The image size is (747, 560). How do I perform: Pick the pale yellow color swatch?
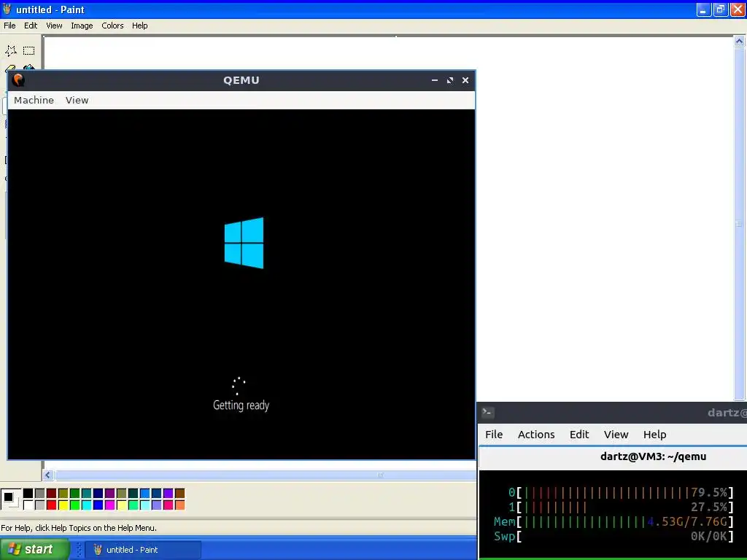pyautogui.click(x=122, y=505)
